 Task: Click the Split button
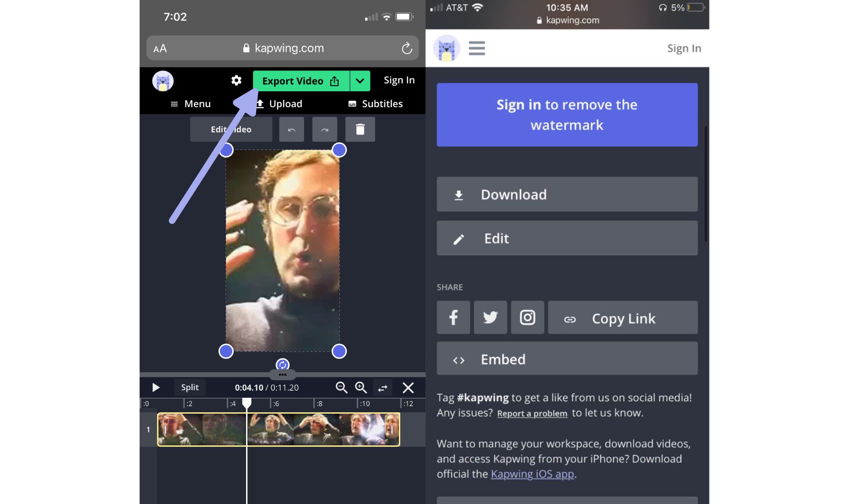[190, 388]
